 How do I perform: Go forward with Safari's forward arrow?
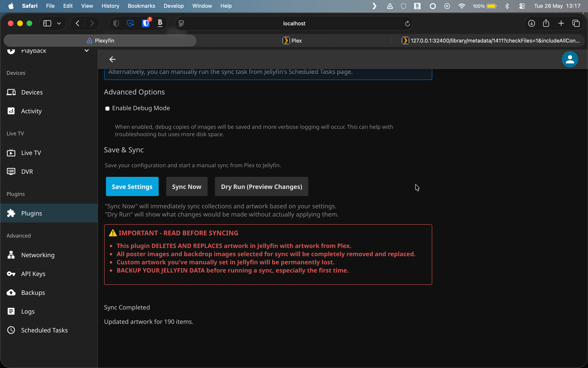(92, 23)
